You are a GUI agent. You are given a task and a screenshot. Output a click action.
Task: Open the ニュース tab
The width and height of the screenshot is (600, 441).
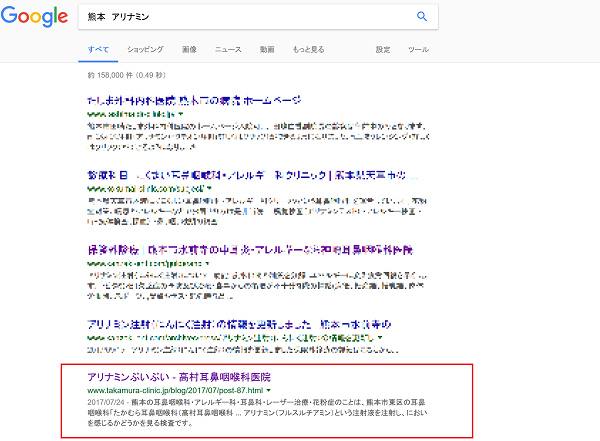tap(228, 49)
